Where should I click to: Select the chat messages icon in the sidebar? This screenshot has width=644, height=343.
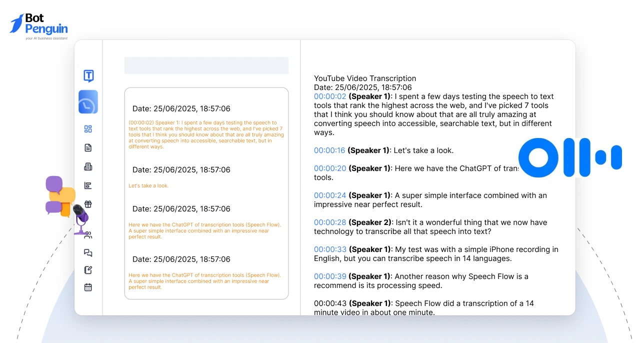pos(88,253)
